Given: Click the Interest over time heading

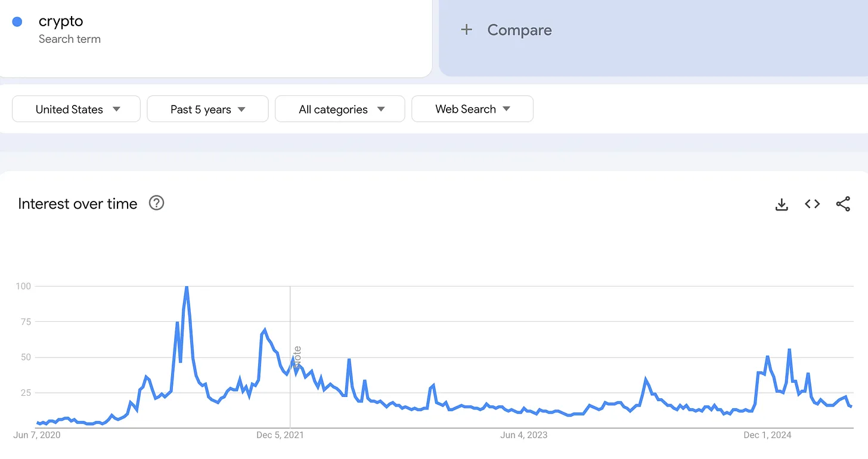Looking at the screenshot, I should tap(77, 204).
